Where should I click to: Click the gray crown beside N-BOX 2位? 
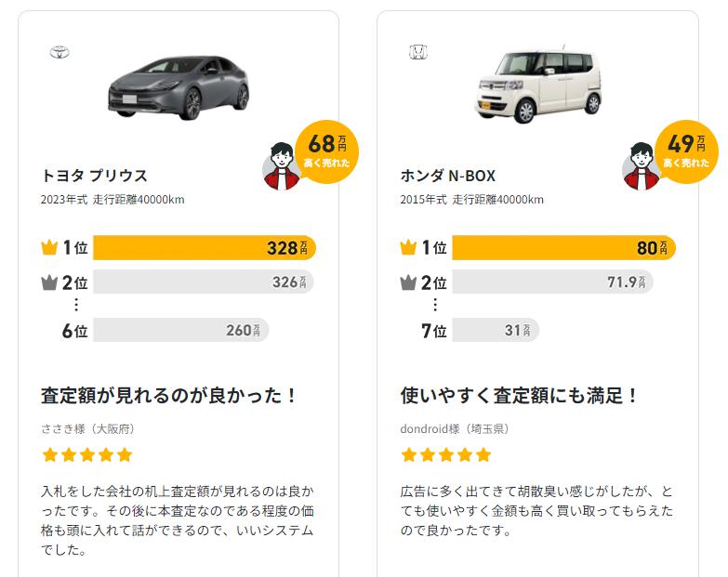point(408,282)
